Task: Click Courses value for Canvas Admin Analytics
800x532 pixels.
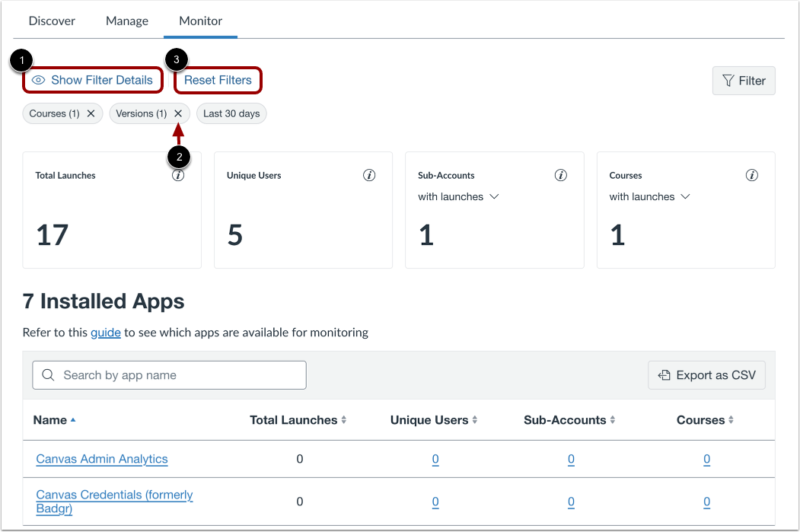Action: pos(706,459)
